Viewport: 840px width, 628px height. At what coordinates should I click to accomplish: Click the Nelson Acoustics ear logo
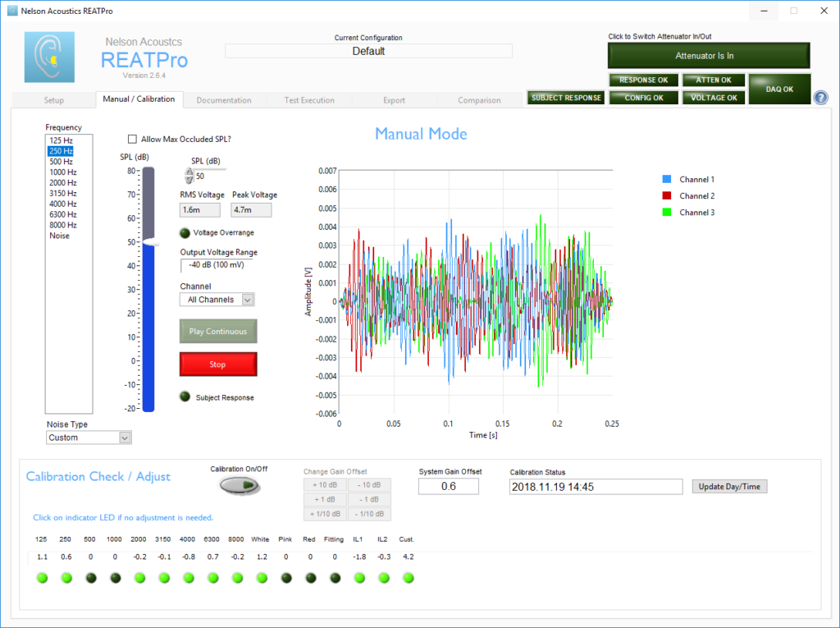point(49,57)
